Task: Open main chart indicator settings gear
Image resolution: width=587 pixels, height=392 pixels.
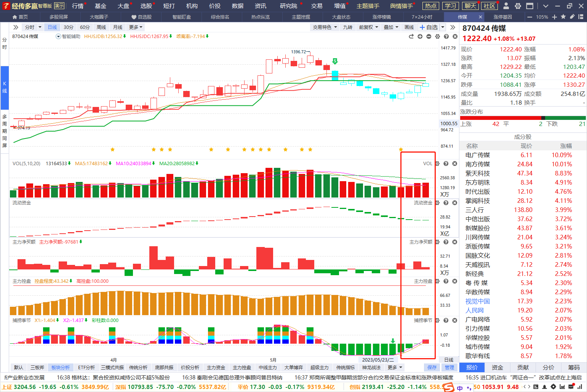Action: 437,37
